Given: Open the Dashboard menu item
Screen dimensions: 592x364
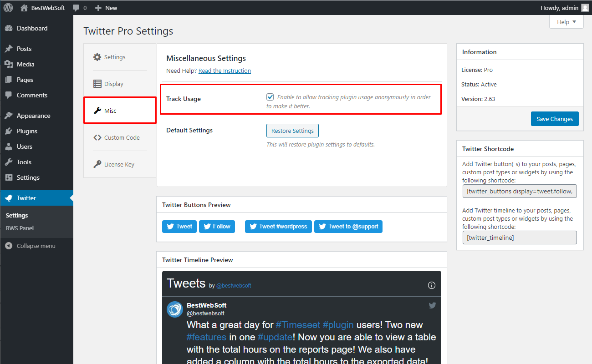Looking at the screenshot, I should (36, 28).
